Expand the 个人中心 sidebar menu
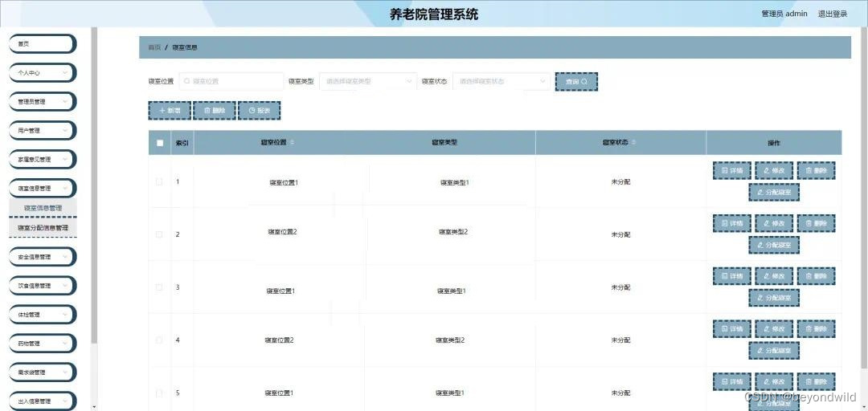The image size is (868, 411). tap(42, 72)
